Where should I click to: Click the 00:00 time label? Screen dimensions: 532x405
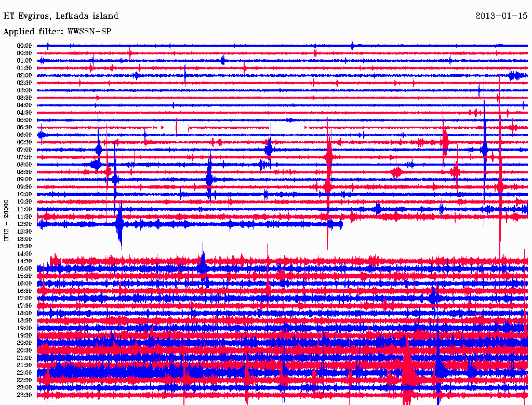[24, 46]
